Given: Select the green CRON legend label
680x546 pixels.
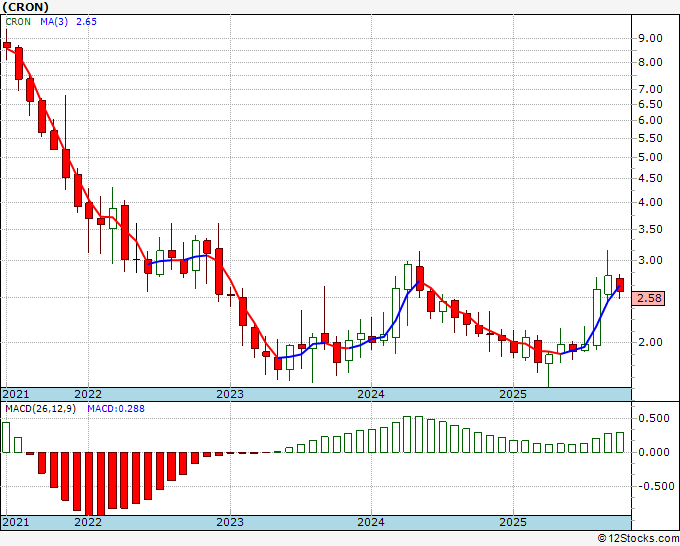Looking at the screenshot, I should (x=18, y=22).
